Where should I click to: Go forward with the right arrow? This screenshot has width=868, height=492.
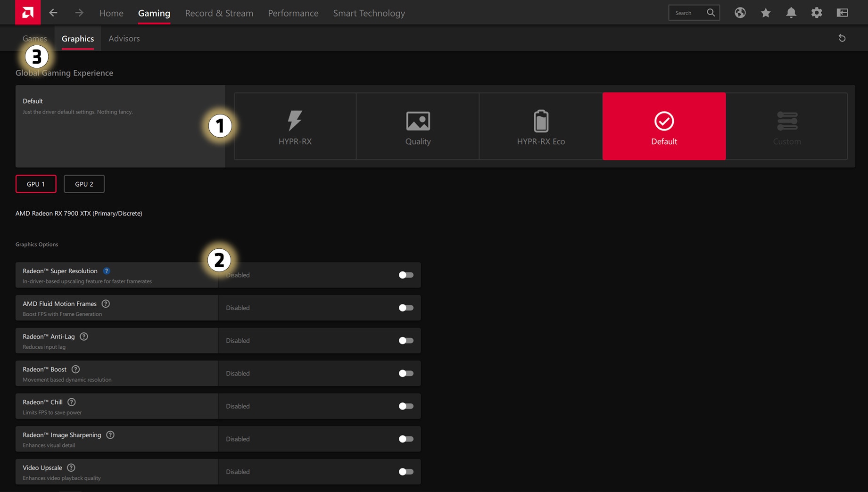coord(79,13)
